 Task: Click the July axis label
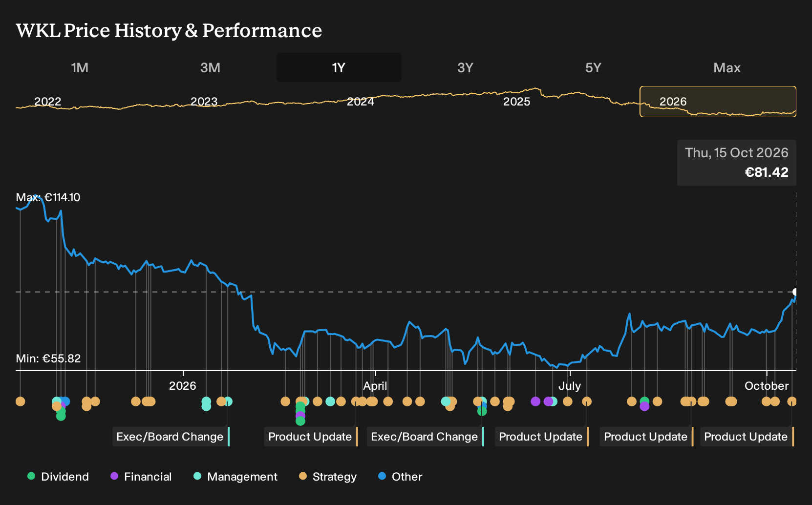pyautogui.click(x=570, y=386)
